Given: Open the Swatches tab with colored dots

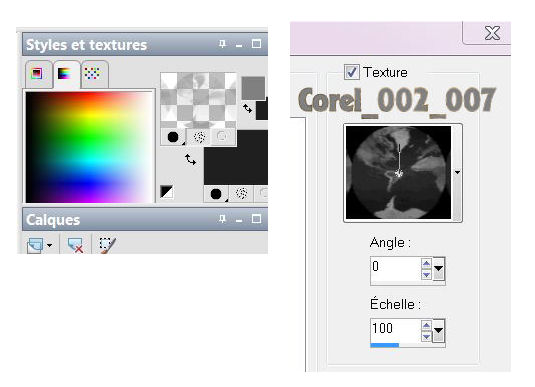Looking at the screenshot, I should [92, 73].
